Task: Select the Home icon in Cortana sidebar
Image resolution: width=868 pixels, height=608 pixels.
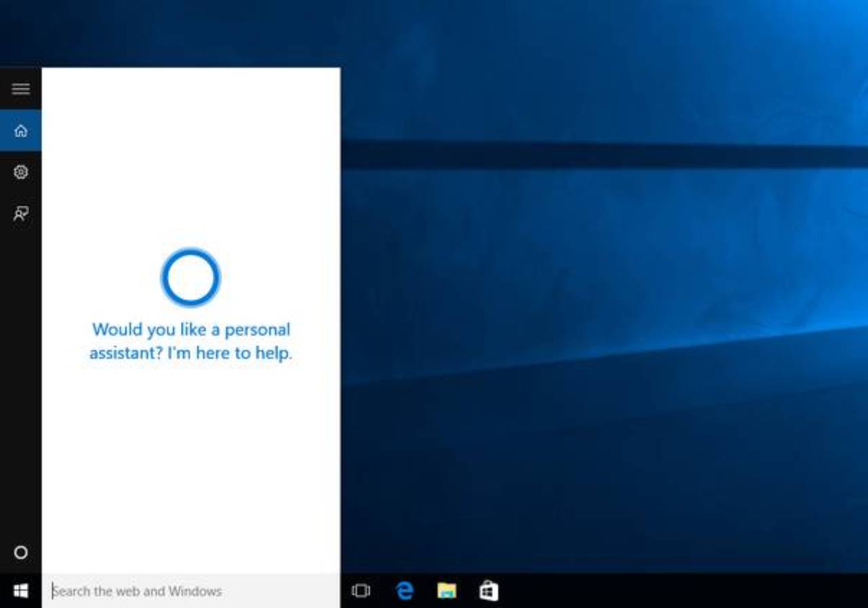Action: coord(20,130)
